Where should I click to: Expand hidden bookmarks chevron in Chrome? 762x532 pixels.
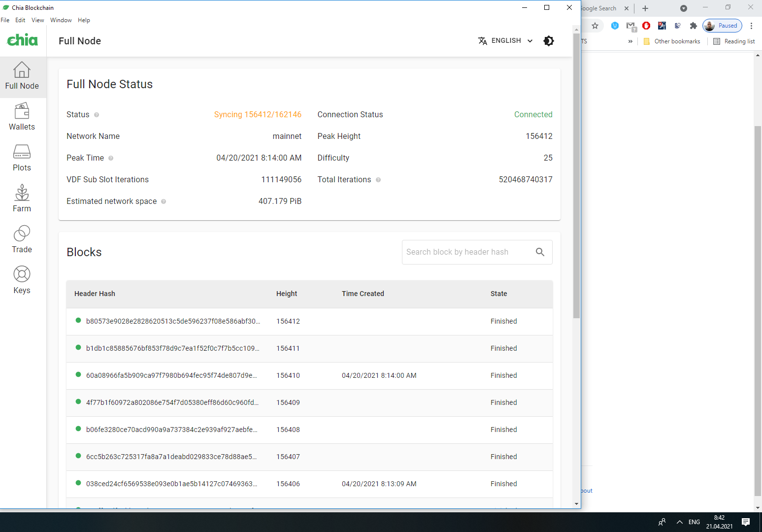pos(630,41)
